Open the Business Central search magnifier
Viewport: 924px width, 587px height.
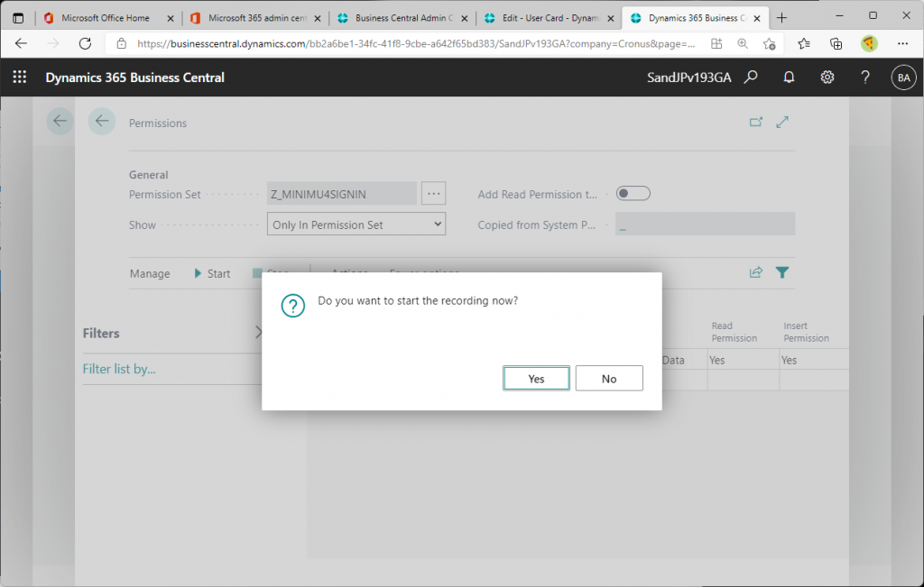[x=750, y=78]
